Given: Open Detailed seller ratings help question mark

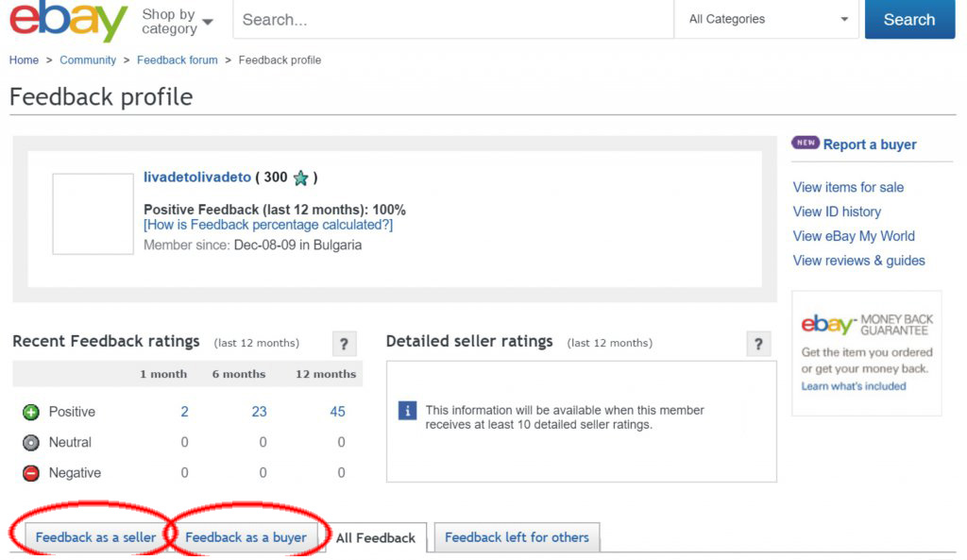Looking at the screenshot, I should point(758,344).
